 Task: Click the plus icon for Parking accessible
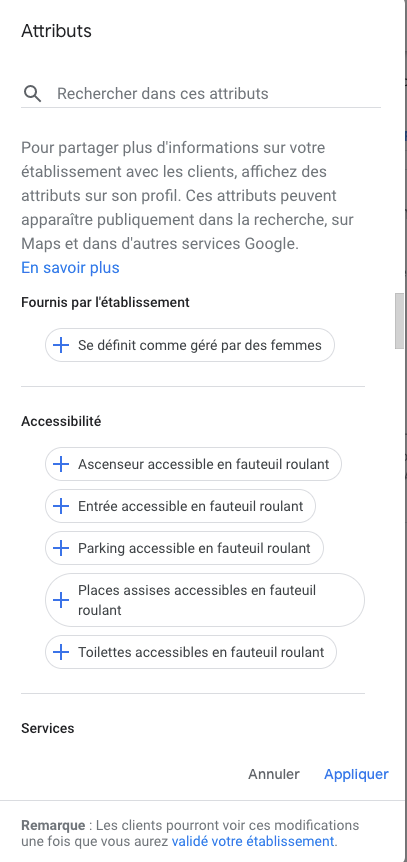[x=60, y=548]
